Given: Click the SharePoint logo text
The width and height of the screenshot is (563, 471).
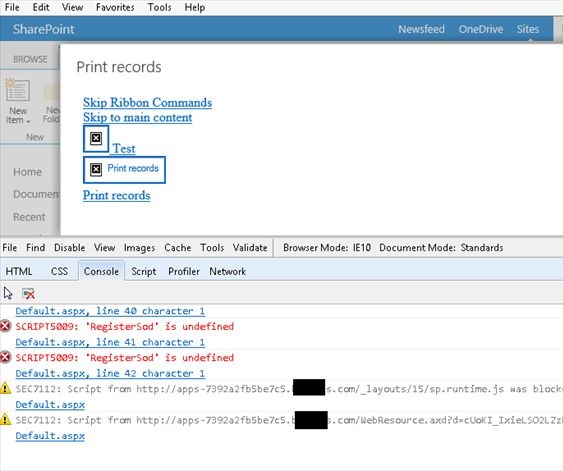Looking at the screenshot, I should tap(43, 29).
